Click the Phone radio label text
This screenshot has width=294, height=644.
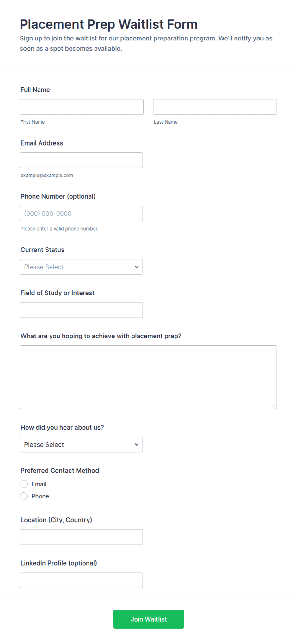click(x=40, y=496)
